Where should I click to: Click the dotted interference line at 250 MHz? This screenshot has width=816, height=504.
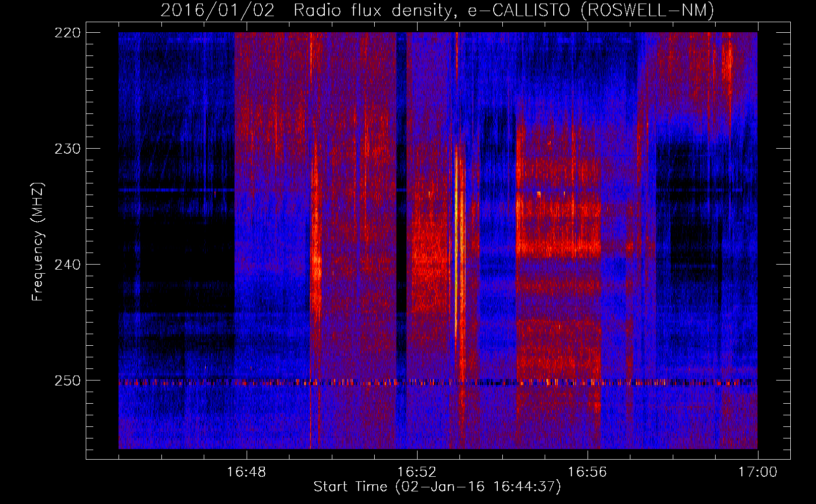click(438, 383)
